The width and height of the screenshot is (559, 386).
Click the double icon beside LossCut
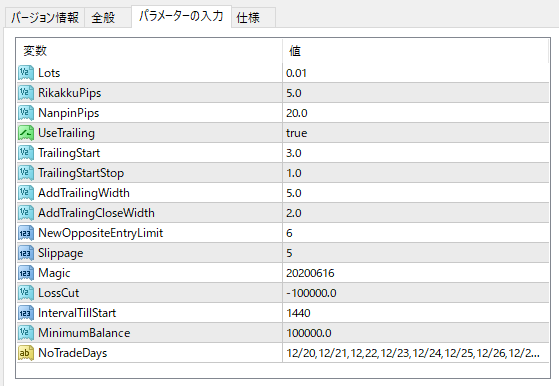[x=26, y=293]
